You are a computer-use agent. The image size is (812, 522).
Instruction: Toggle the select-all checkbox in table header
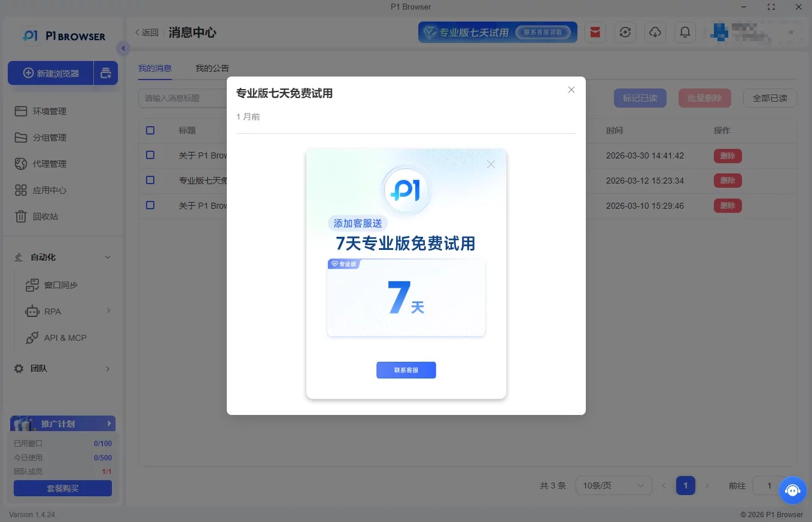(150, 130)
